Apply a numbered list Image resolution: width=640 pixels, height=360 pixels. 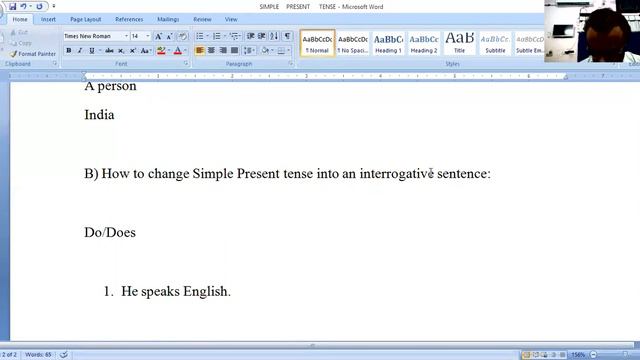pyautogui.click(x=217, y=36)
